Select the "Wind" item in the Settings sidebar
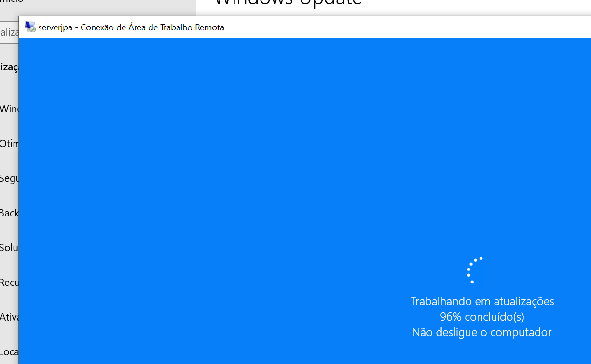Screen dimensions: 591x364 coord(9,109)
